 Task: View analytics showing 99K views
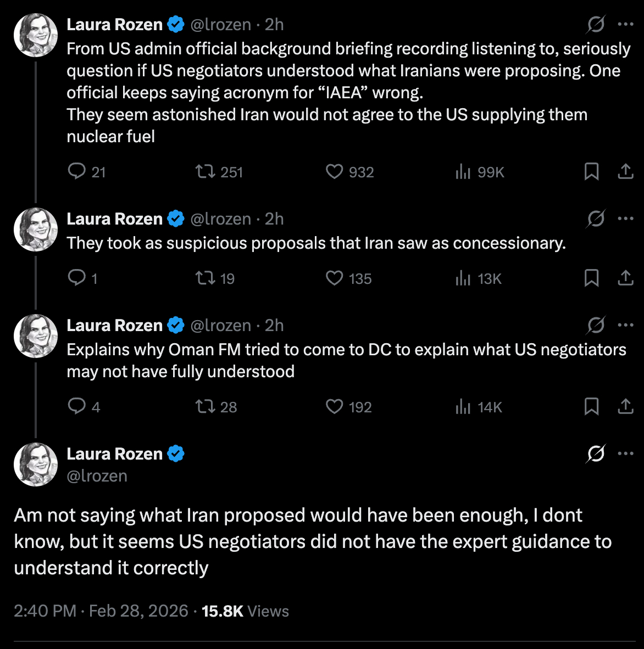pos(463,172)
